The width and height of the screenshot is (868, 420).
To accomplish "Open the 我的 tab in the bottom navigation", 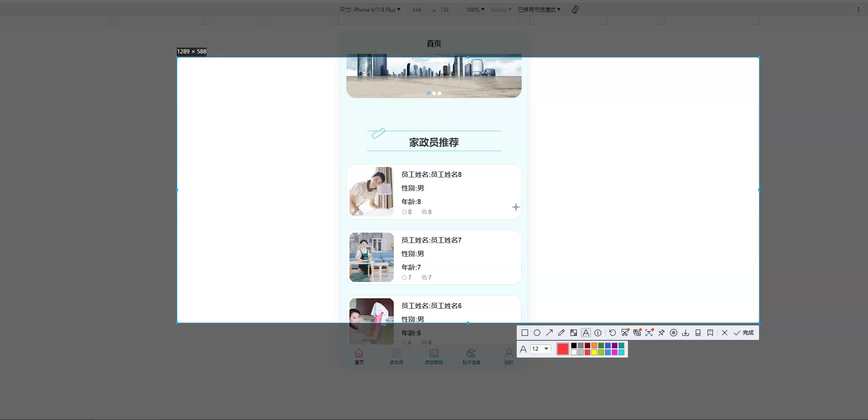I will (x=509, y=357).
